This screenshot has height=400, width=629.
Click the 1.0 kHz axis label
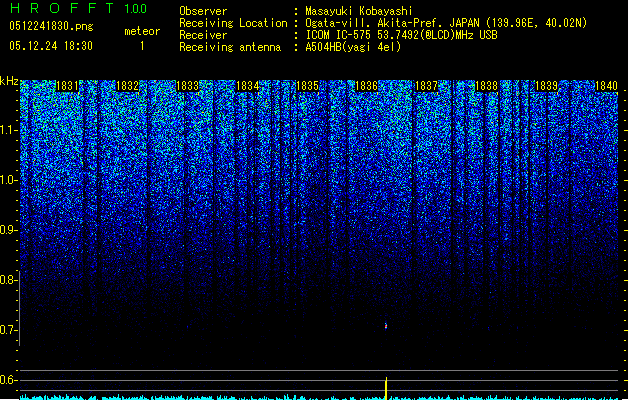coord(9,180)
